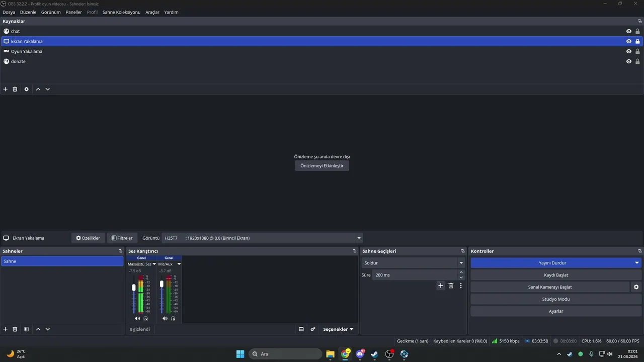
Task: Open the Dosya menu
Action: (x=9, y=12)
